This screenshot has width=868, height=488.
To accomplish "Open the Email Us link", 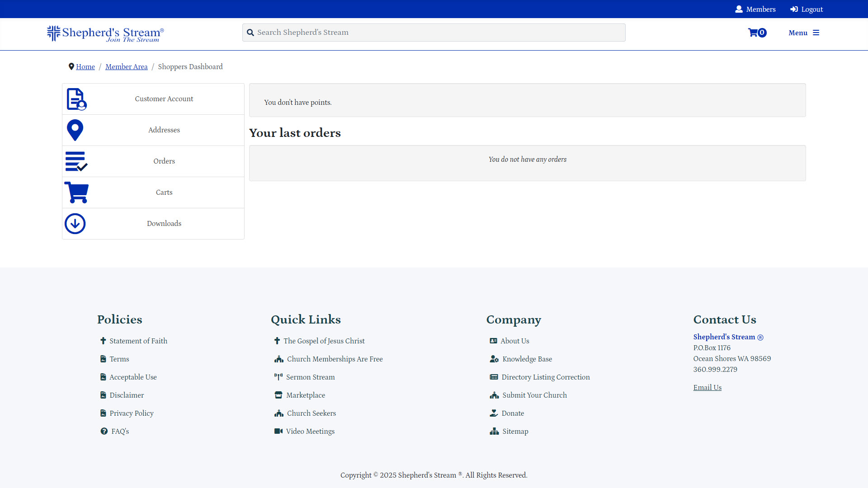I will (x=707, y=387).
